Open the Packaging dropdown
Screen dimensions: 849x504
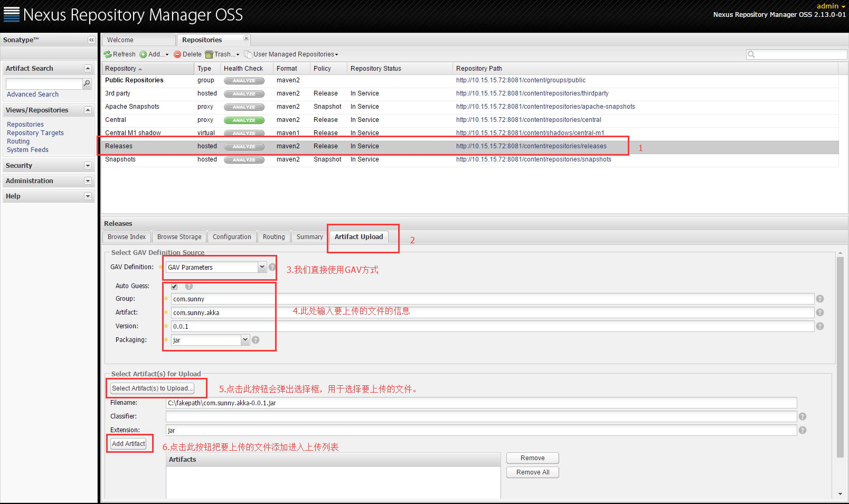pos(245,340)
